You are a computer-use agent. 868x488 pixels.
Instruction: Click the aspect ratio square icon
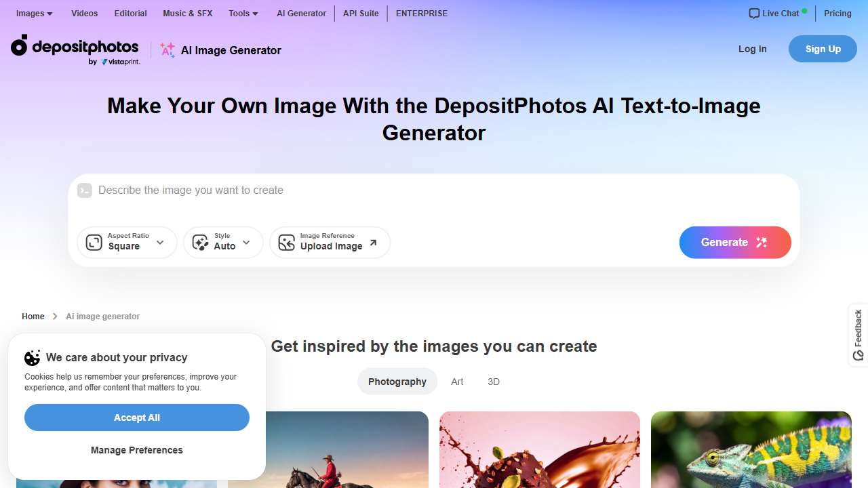[x=94, y=242]
